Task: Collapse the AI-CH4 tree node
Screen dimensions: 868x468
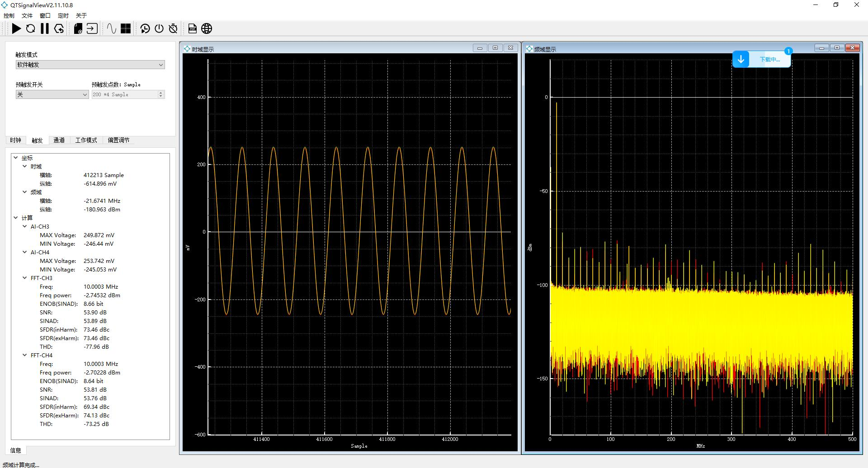Action: coord(25,253)
